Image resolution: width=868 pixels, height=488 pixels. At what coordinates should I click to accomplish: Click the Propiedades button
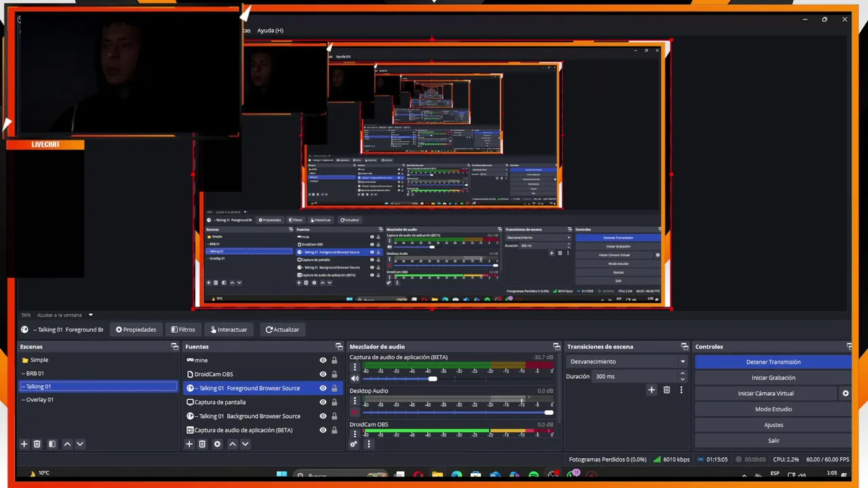click(136, 329)
